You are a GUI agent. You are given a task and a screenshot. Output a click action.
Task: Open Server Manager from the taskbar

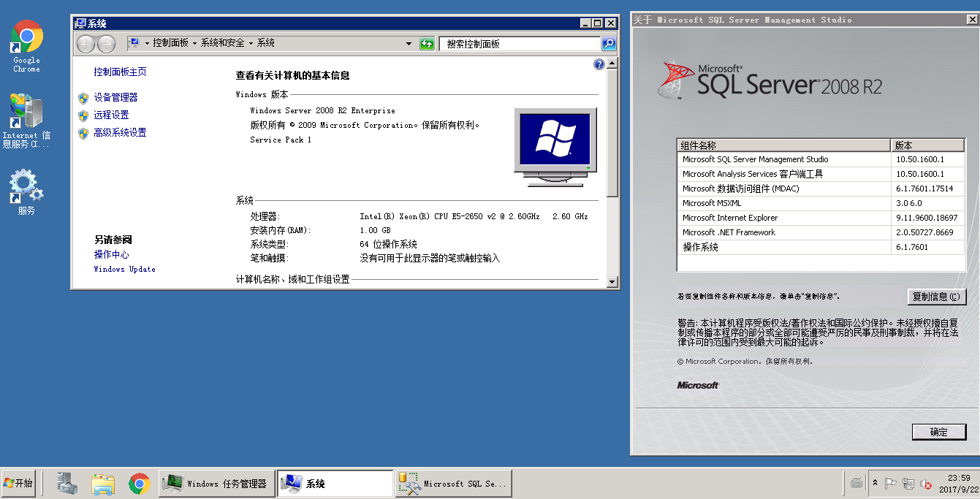[67, 484]
